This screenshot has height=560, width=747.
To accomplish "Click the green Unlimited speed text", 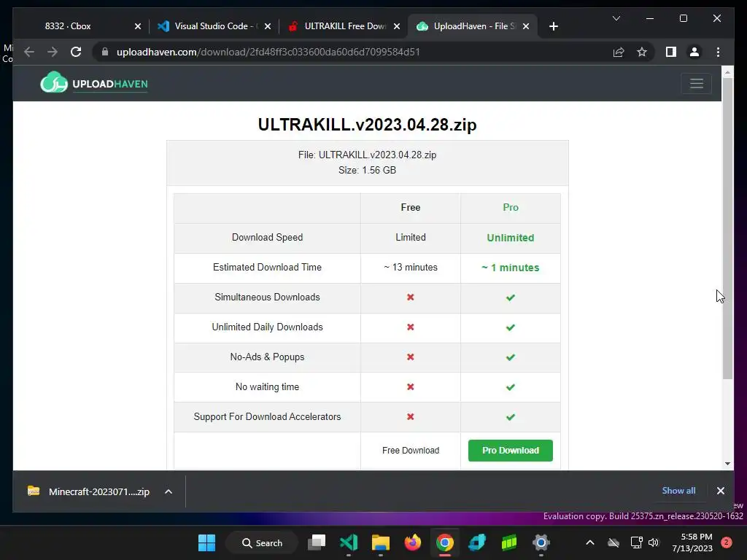I will pyautogui.click(x=510, y=238).
